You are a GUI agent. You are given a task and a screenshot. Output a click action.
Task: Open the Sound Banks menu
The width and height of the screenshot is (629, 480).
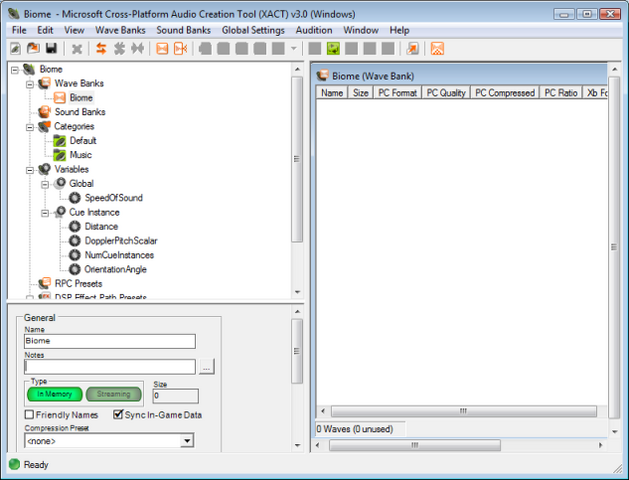point(183,30)
